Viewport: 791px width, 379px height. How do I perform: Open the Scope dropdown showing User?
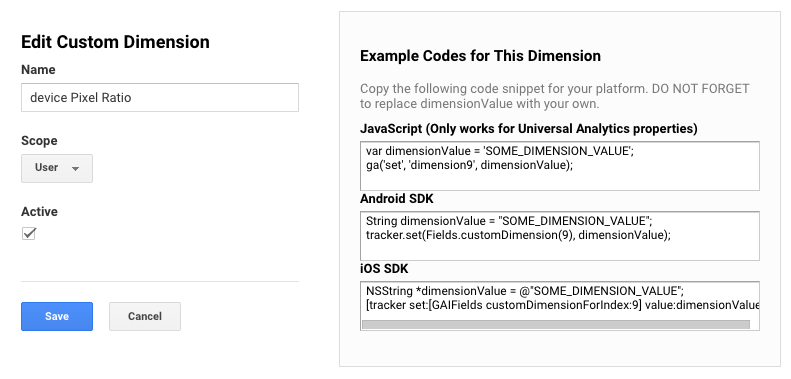coord(57,168)
